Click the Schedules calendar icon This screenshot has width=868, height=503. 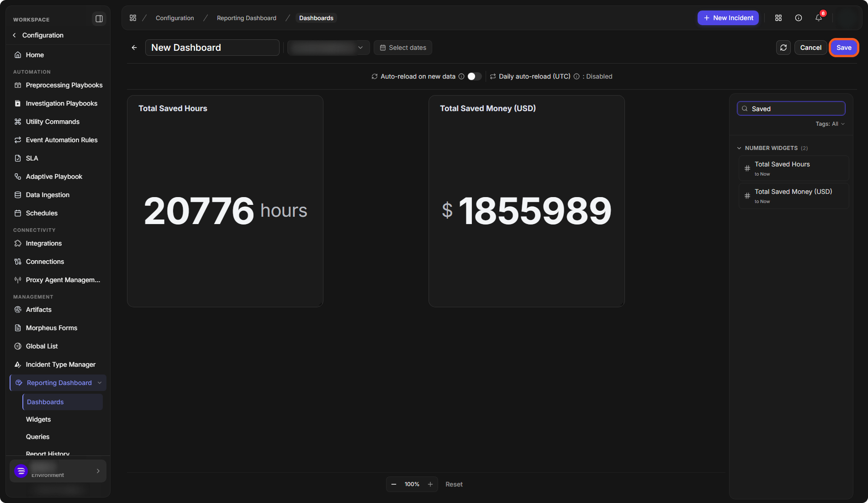18,213
